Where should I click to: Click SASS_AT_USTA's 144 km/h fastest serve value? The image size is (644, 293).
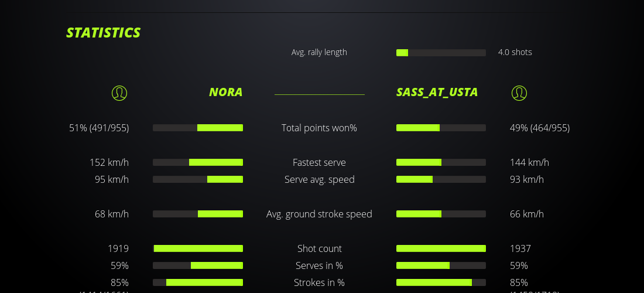[529, 162]
